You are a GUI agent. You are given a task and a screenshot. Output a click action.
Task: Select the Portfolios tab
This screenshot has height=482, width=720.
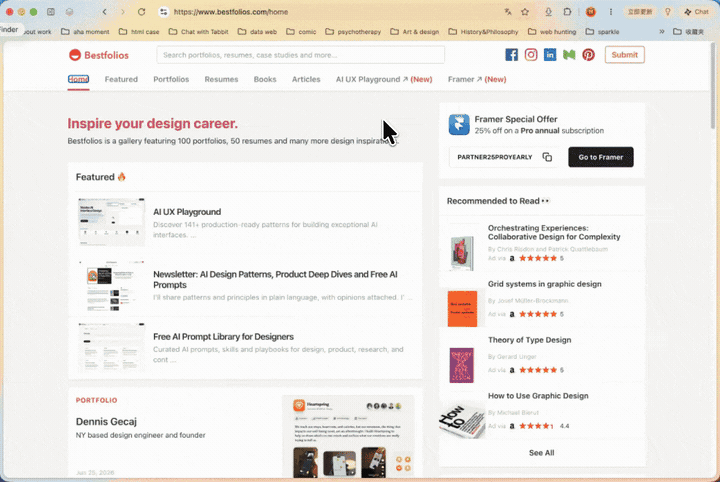(171, 79)
